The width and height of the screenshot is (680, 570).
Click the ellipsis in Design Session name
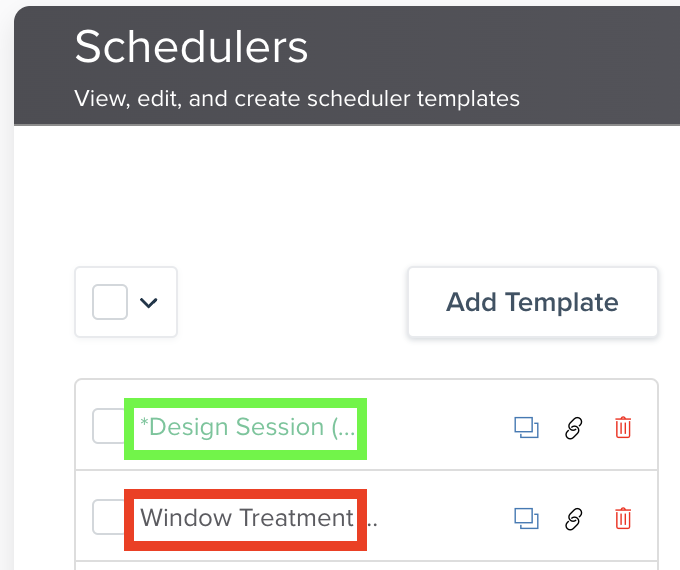[343, 430]
